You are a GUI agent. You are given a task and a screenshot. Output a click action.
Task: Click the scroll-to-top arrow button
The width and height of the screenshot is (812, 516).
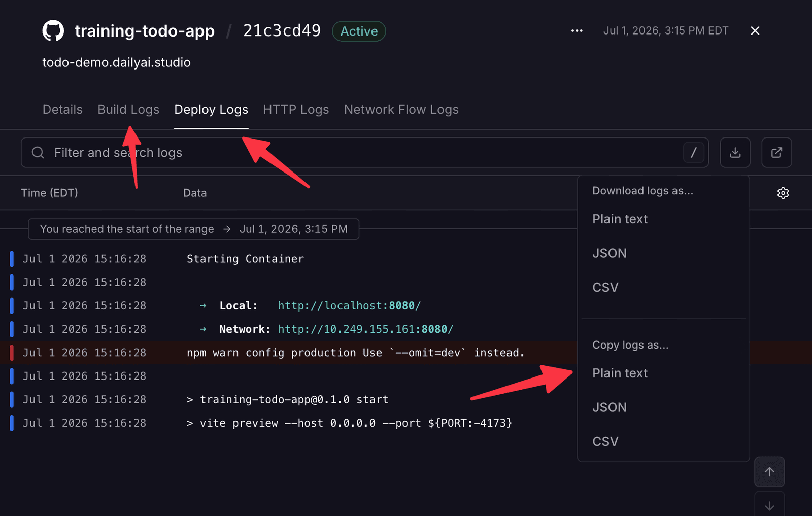click(769, 472)
